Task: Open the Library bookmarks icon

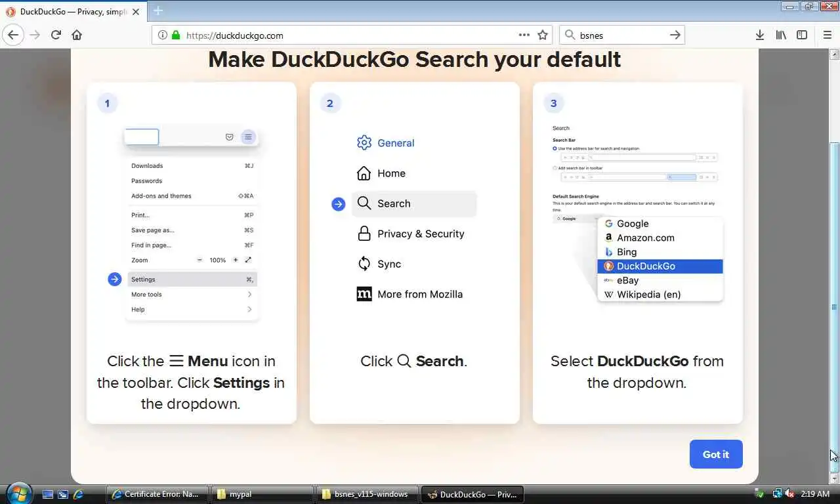Action: point(781,35)
